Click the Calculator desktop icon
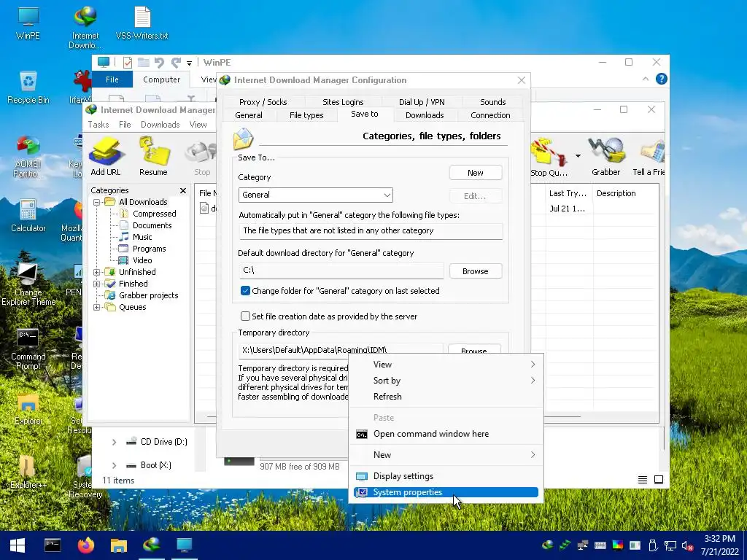This screenshot has width=747, height=560. (28, 215)
